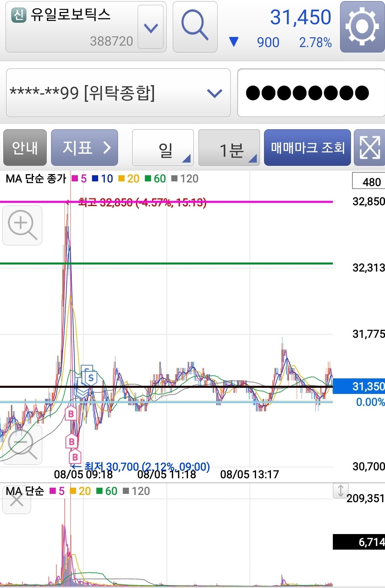The height and width of the screenshot is (588, 385).
Task: Open the 안내 guide button
Action: click(x=25, y=148)
